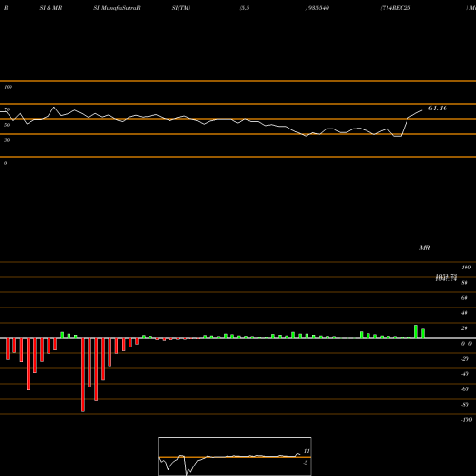Click the '-40' label on the MR axis

coord(465,374)
